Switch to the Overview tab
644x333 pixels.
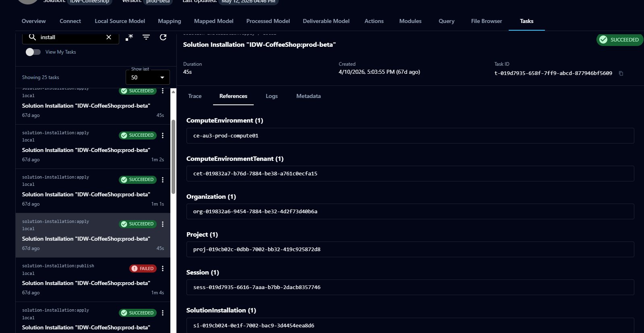coord(34,21)
